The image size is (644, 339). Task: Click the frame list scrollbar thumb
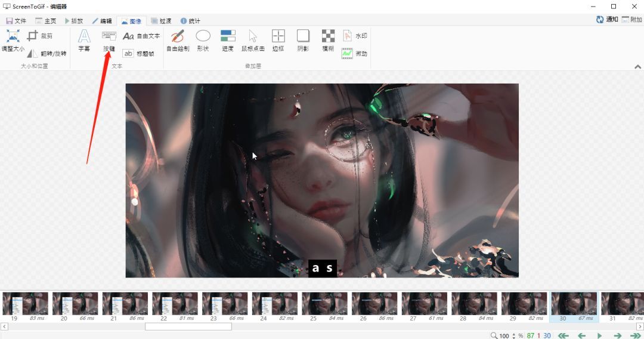pos(188,326)
